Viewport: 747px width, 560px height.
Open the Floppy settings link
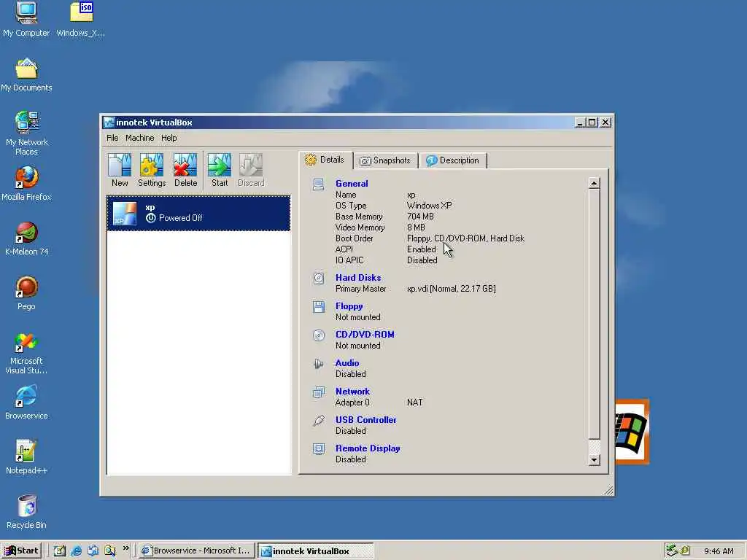click(349, 306)
